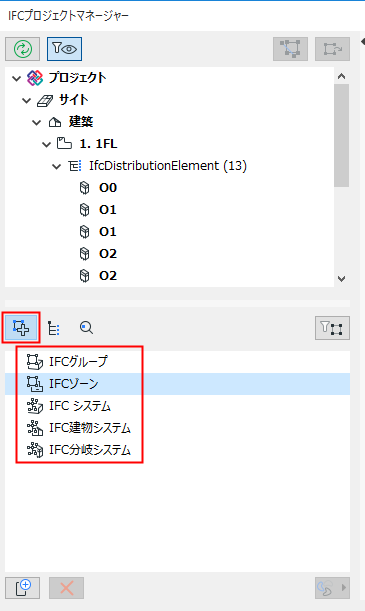Open the bottom-right dropdown arrow button
This screenshot has height=611, width=365.
coord(332,588)
